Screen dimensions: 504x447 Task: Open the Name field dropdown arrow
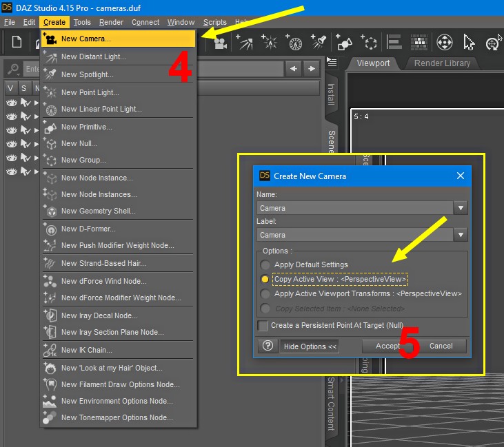coord(461,208)
